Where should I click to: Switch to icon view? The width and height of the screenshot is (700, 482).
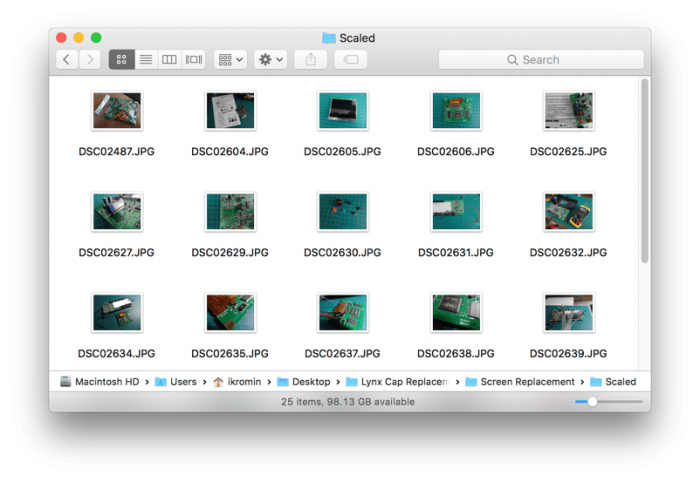(x=121, y=59)
